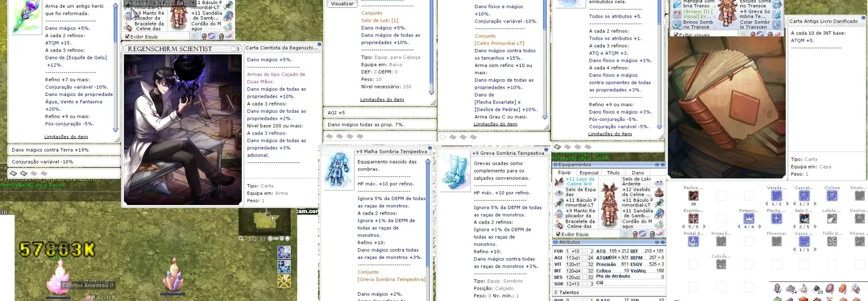868x301 pixels.
Task: Increase Cascata skill level with right arrow
Action: coord(815,204)
